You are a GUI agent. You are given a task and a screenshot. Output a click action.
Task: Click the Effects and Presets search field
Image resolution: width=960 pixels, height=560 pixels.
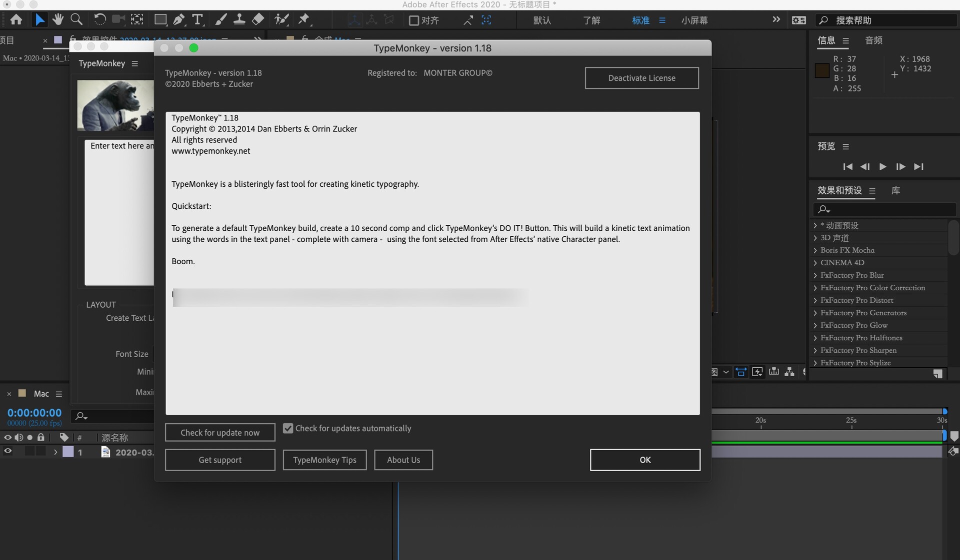884,209
